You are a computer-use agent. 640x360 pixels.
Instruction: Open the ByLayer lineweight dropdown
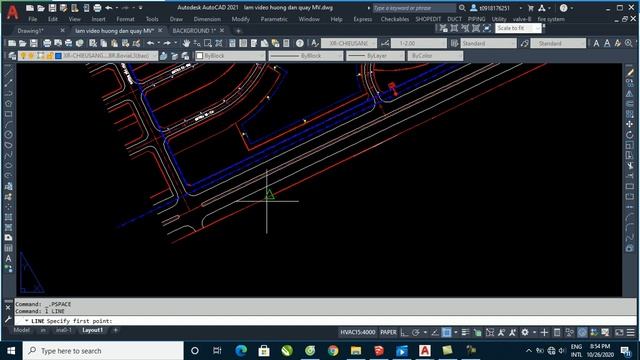click(376, 56)
